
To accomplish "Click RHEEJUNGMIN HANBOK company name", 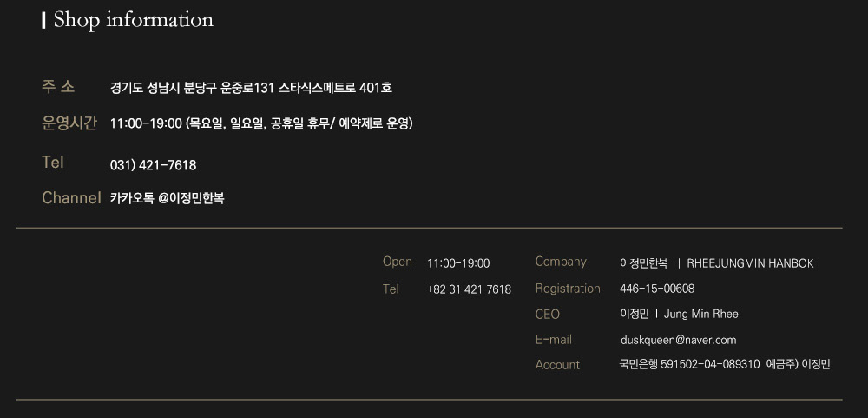I will (x=750, y=263).
